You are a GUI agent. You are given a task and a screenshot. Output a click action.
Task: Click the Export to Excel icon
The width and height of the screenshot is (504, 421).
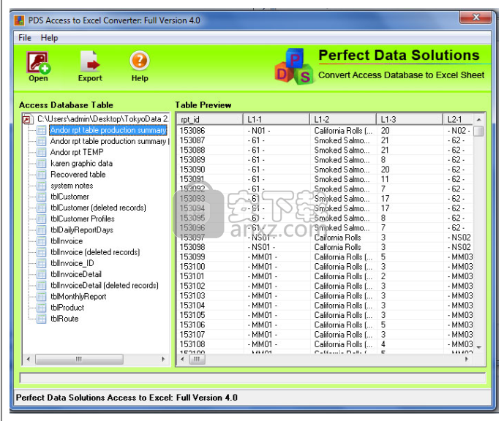(x=90, y=61)
